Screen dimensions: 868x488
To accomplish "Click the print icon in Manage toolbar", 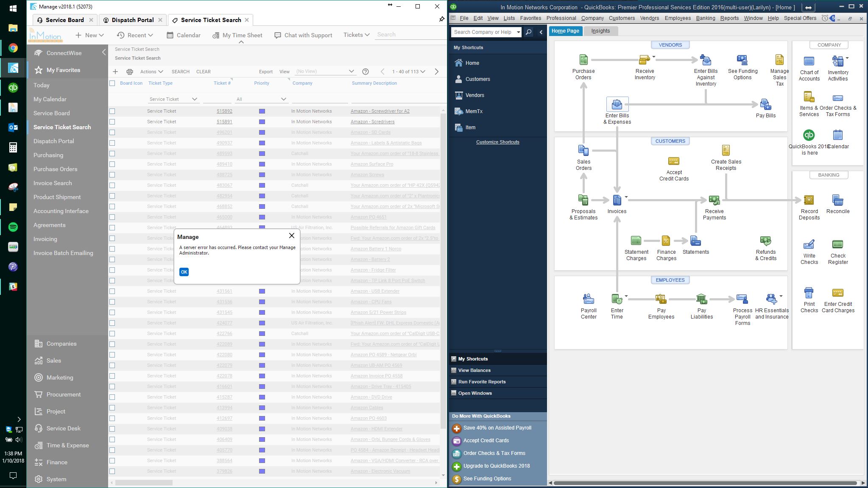I will (x=130, y=72).
